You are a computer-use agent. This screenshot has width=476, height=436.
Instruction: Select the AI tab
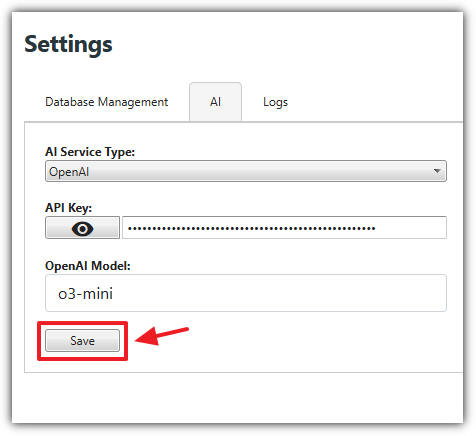215,102
